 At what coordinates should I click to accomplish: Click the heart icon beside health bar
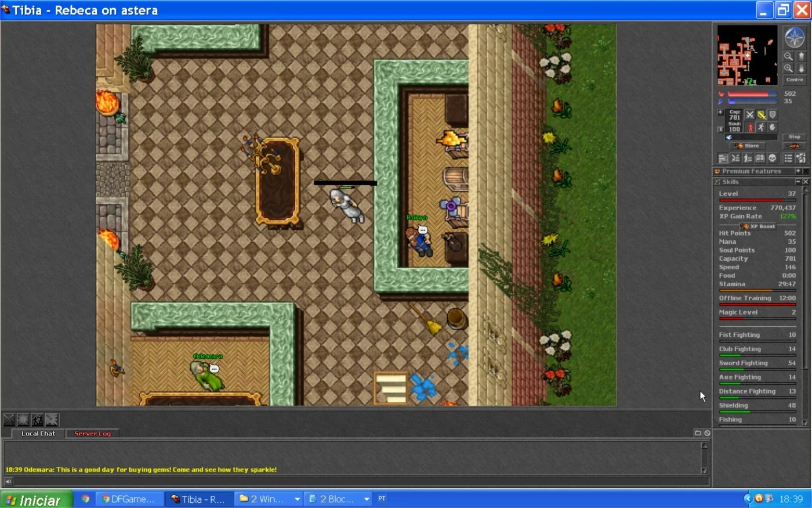coord(722,93)
